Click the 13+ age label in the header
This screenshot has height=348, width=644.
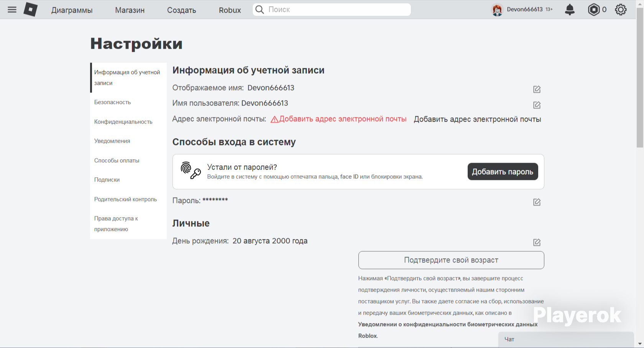click(549, 9)
